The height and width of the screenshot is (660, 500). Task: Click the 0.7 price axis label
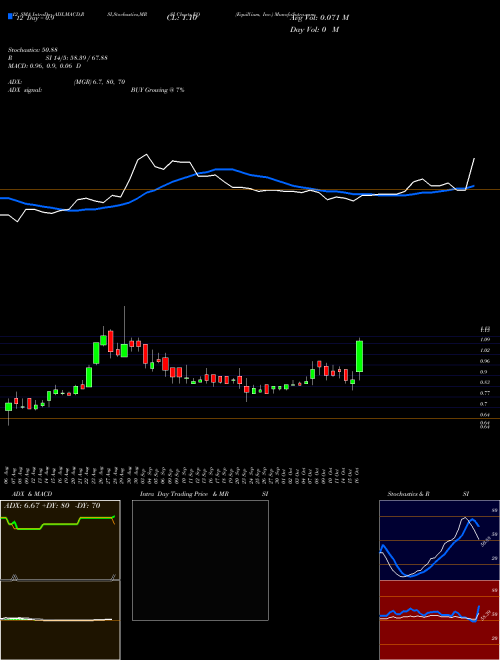point(483,404)
